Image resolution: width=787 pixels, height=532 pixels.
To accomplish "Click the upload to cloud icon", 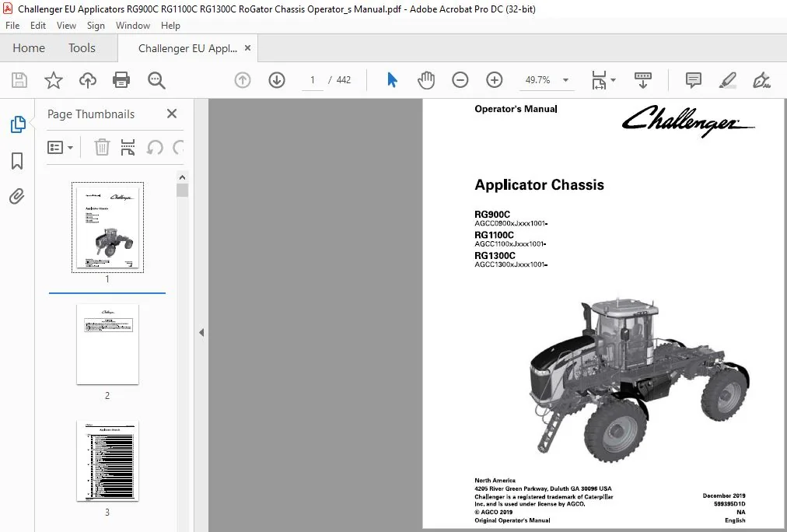I will pos(87,80).
